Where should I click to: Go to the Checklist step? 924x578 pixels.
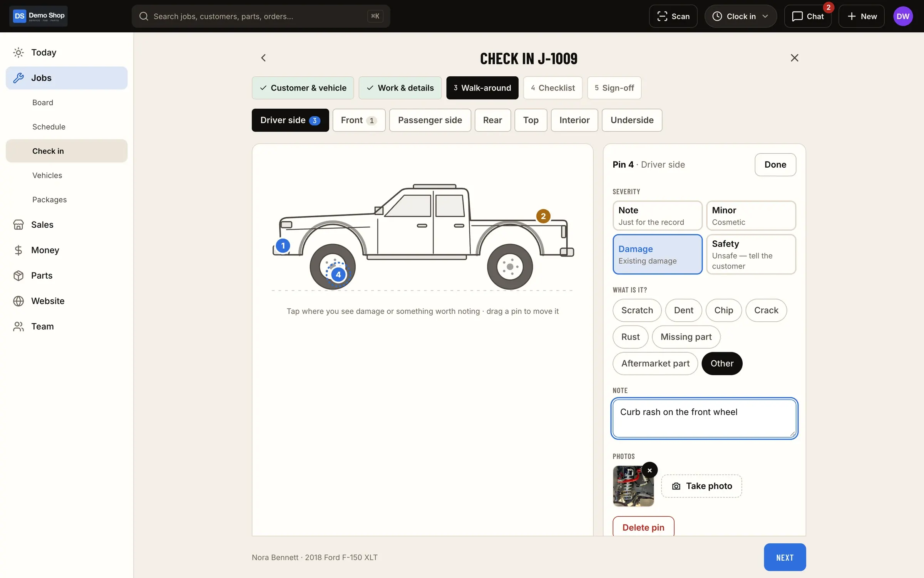(x=553, y=88)
